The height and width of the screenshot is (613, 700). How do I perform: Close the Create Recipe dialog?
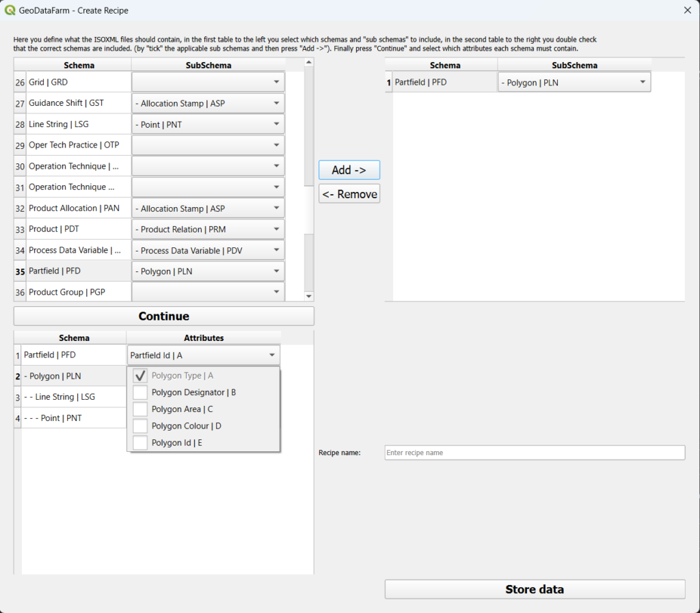point(687,10)
